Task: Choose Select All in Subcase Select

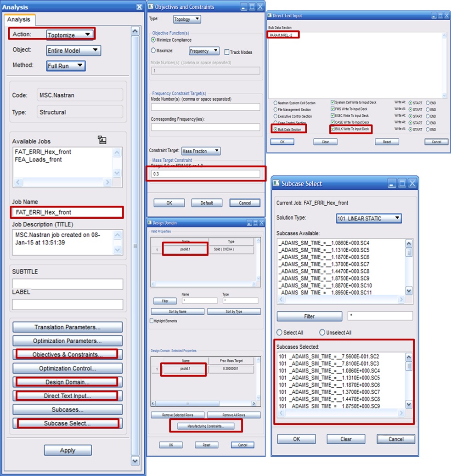Action: (x=280, y=332)
